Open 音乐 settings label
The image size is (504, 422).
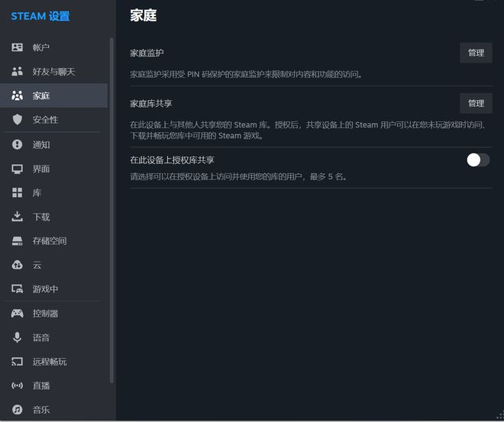coord(41,410)
